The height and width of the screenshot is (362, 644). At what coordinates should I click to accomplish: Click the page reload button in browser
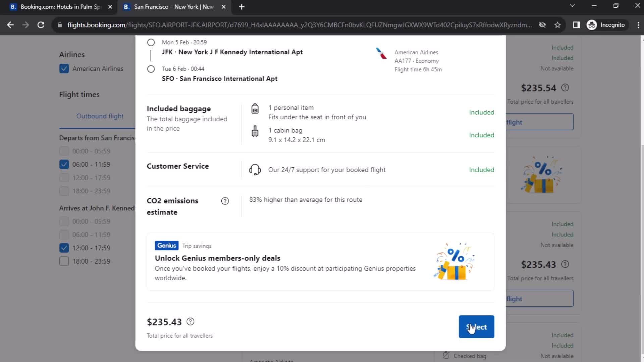(x=40, y=24)
